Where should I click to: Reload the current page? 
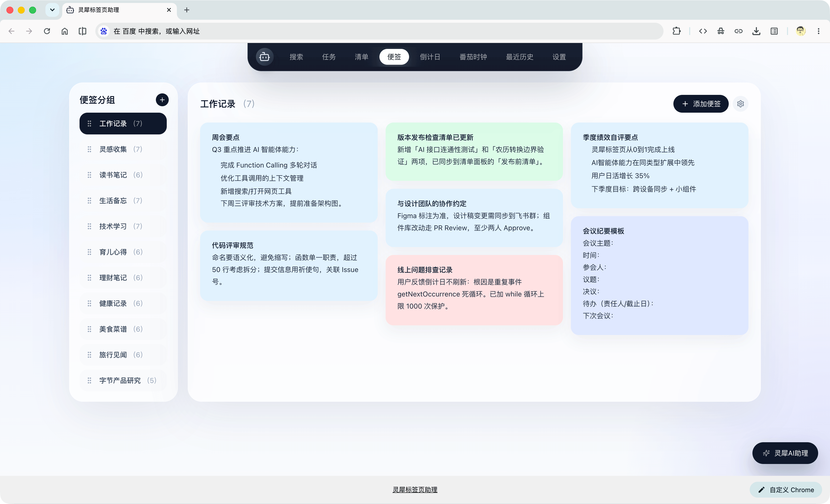(47, 31)
